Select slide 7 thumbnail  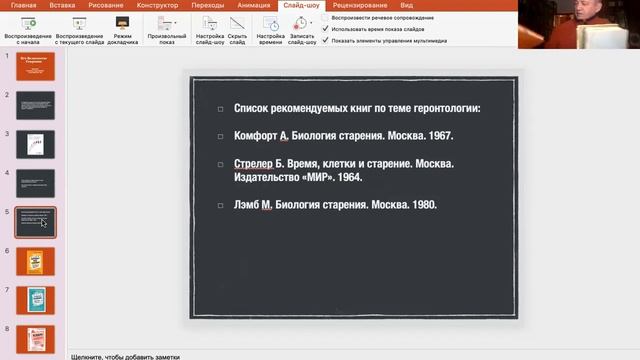pos(36,300)
